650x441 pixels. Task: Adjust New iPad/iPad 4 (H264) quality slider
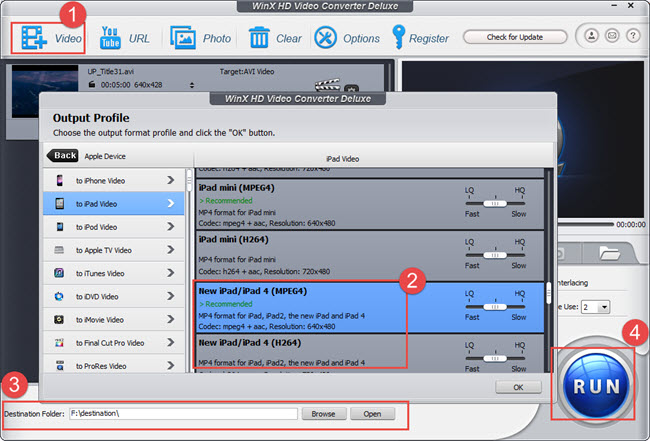point(495,358)
